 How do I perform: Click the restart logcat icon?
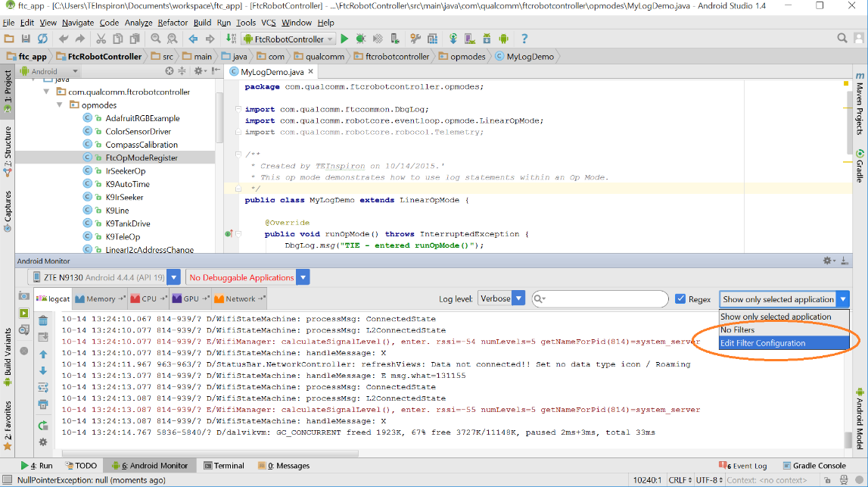(43, 426)
